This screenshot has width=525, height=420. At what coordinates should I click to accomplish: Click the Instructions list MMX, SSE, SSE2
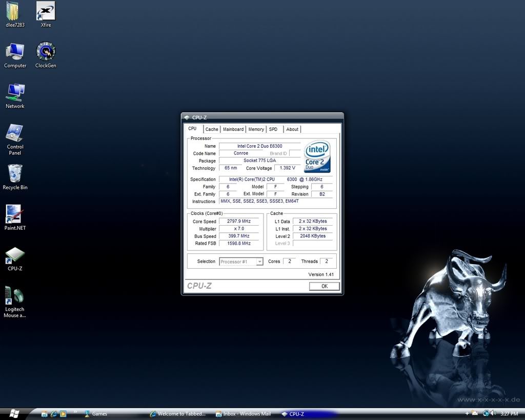276,201
